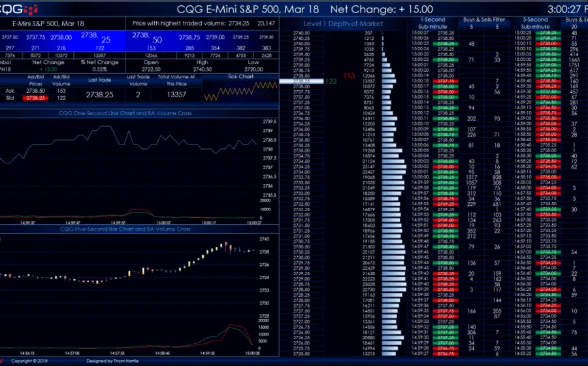Select the Low value 2720.00
The width and height of the screenshot is (588, 366).
click(x=253, y=69)
